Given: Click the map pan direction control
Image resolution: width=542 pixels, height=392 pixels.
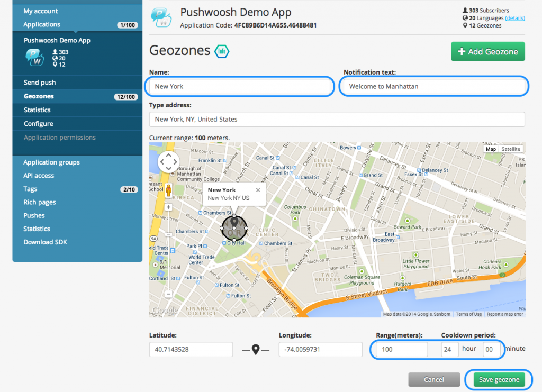Looking at the screenshot, I should tap(168, 161).
